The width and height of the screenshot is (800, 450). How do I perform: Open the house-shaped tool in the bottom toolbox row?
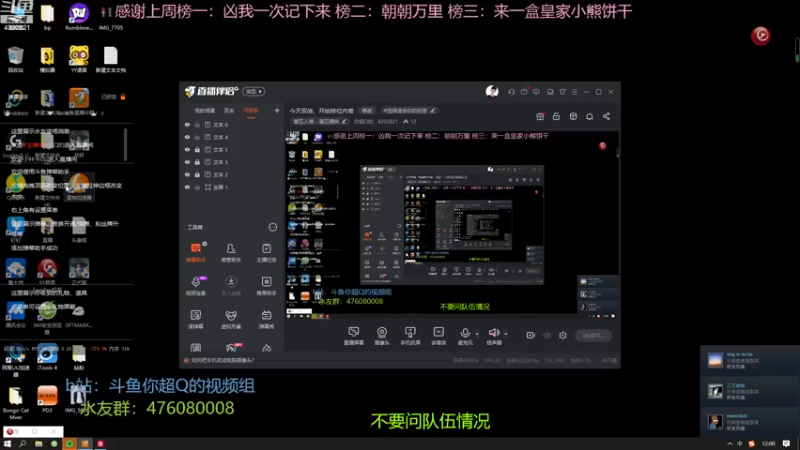pos(266,348)
